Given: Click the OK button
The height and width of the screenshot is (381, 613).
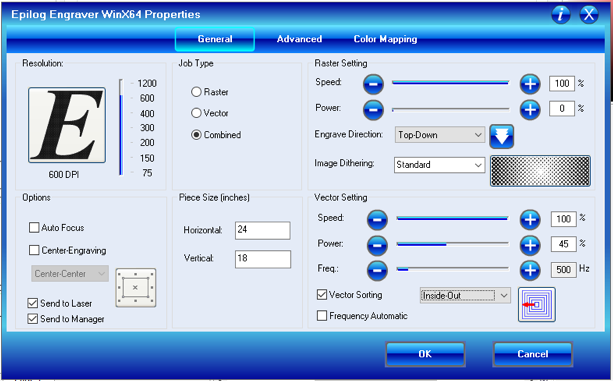Looking at the screenshot, I should click(425, 354).
